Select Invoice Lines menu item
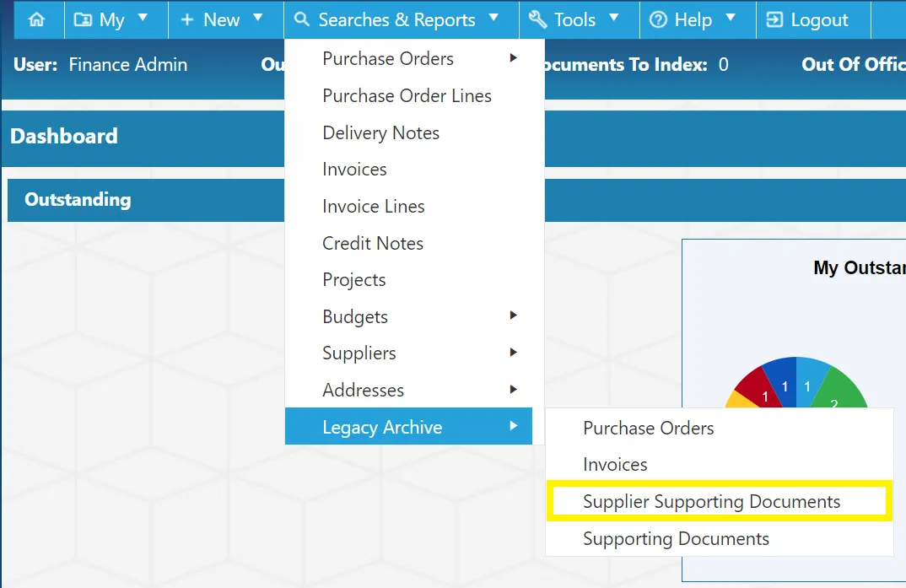The image size is (906, 588). click(x=408, y=206)
